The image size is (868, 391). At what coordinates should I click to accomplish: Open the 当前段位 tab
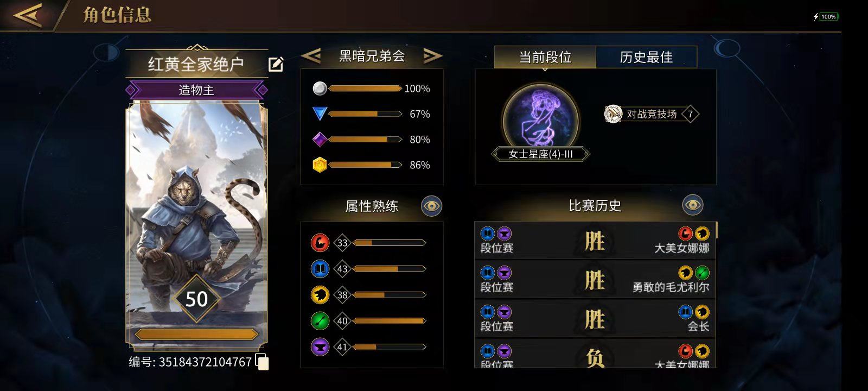click(545, 57)
